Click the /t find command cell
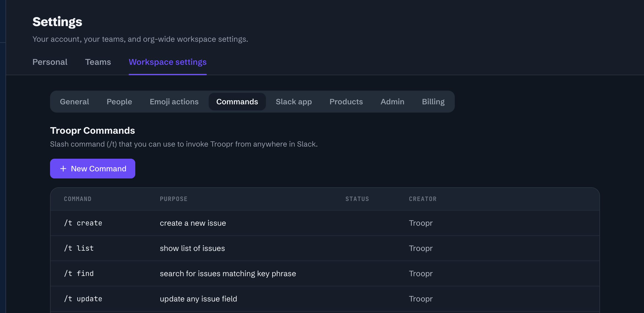Image resolution: width=644 pixels, height=313 pixels. (79, 273)
